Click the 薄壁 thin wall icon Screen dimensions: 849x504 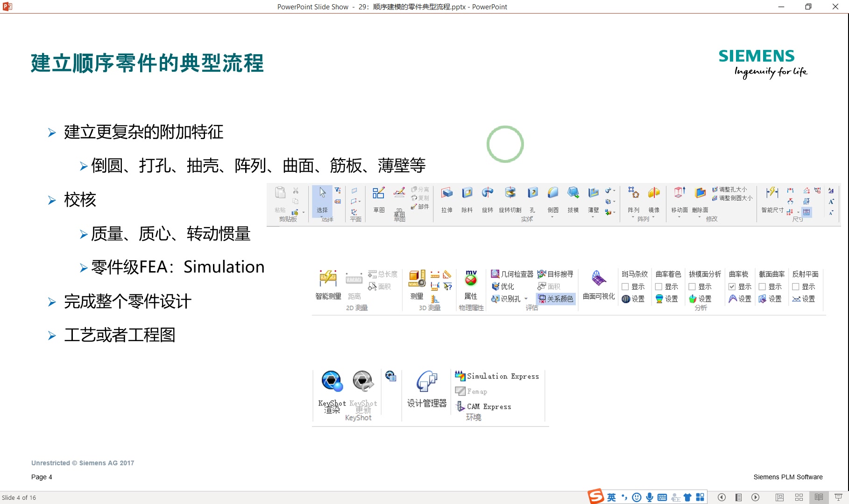coord(594,193)
